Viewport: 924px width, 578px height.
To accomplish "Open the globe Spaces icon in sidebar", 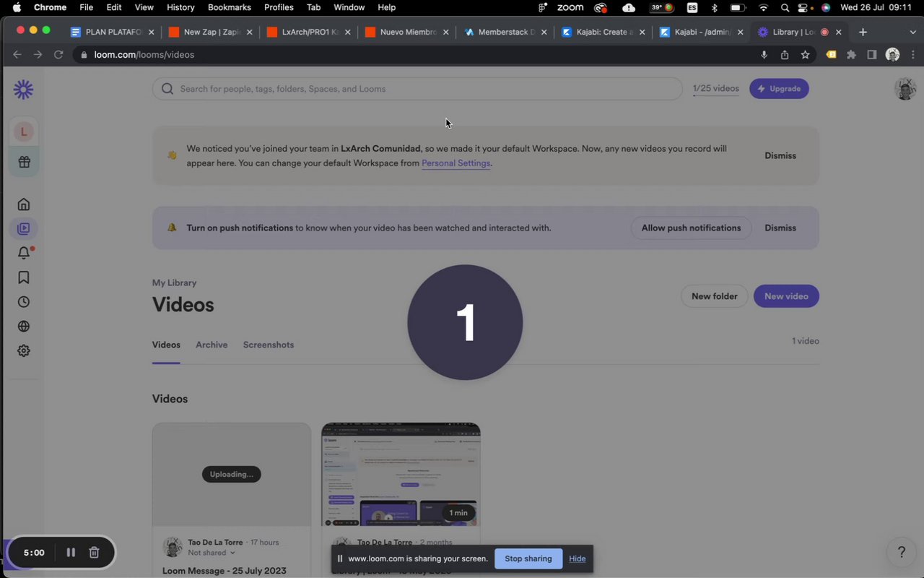I will click(24, 327).
